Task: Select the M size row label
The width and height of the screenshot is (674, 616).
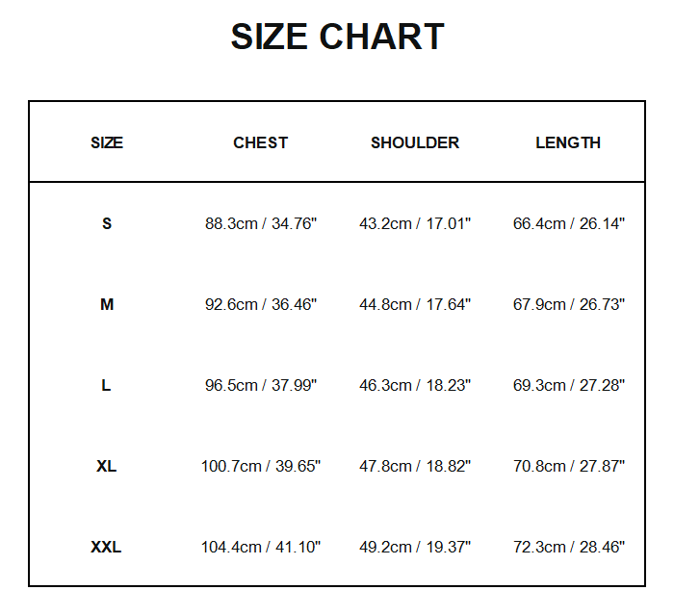Action: tap(107, 304)
